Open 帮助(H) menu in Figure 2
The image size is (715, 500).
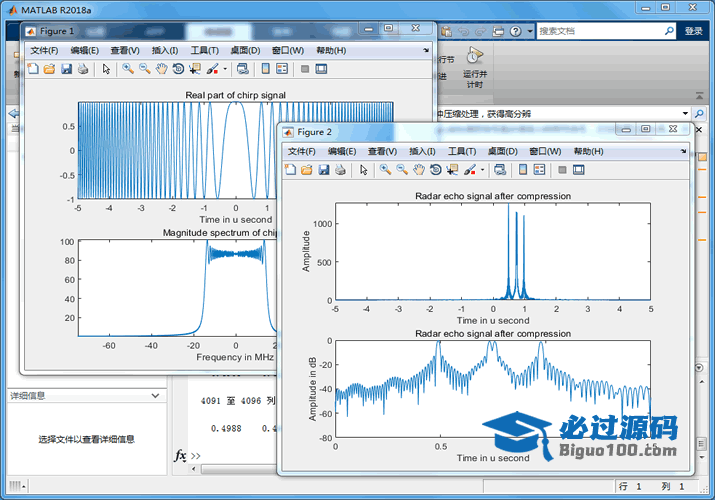(588, 151)
